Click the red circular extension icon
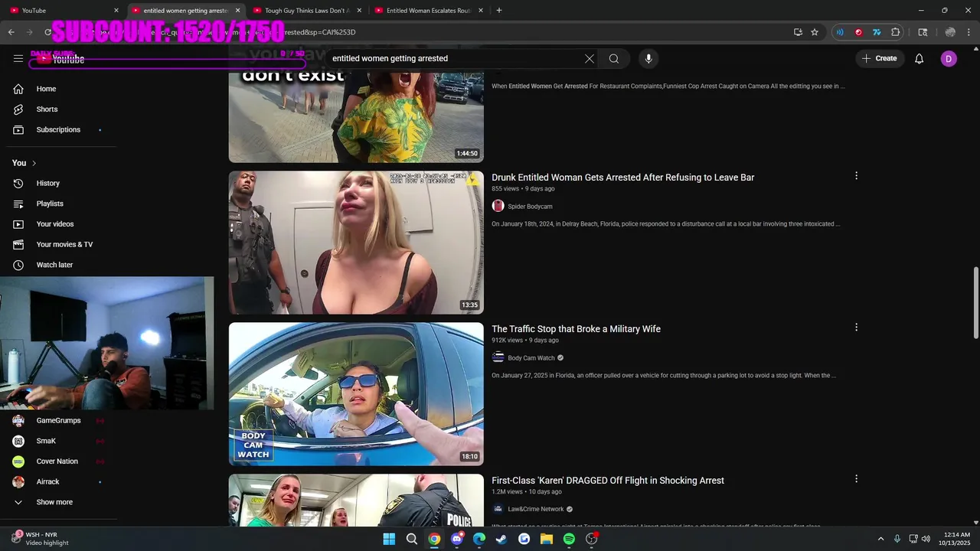This screenshot has height=551, width=980. tap(858, 32)
